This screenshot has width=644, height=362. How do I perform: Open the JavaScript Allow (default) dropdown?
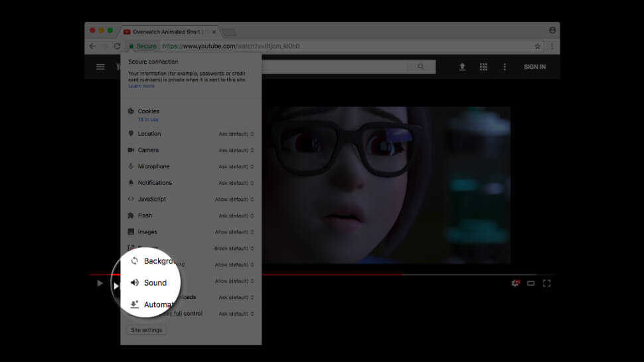(234, 200)
